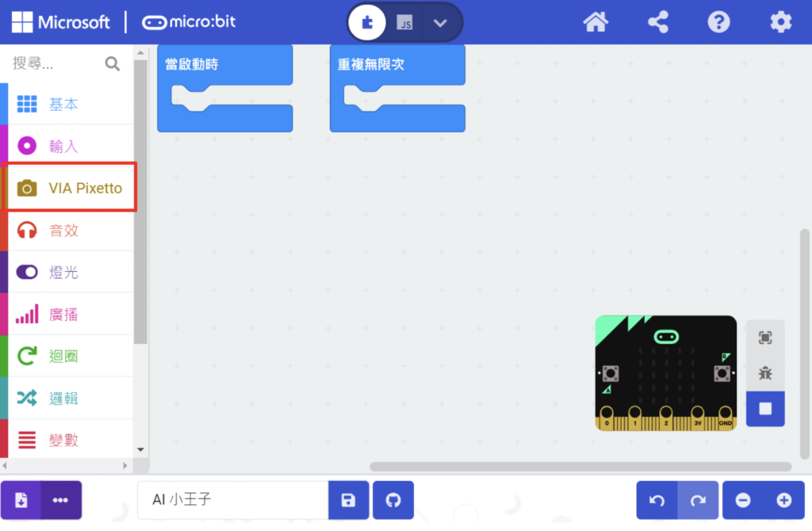Open the editor selection dropdown arrow
Viewport: 812px width, 531px height.
441,22
